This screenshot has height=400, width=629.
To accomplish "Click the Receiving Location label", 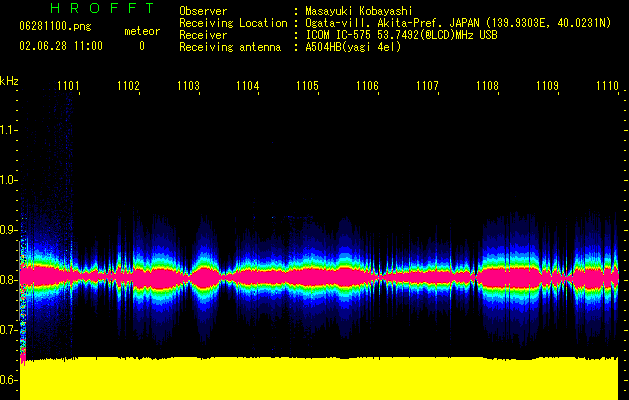I will coord(233,23).
